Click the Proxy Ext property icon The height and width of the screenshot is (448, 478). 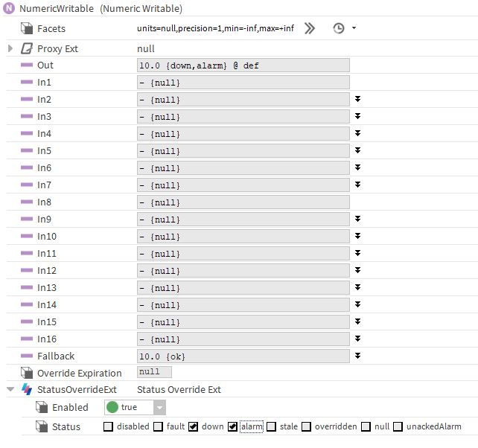(26, 48)
